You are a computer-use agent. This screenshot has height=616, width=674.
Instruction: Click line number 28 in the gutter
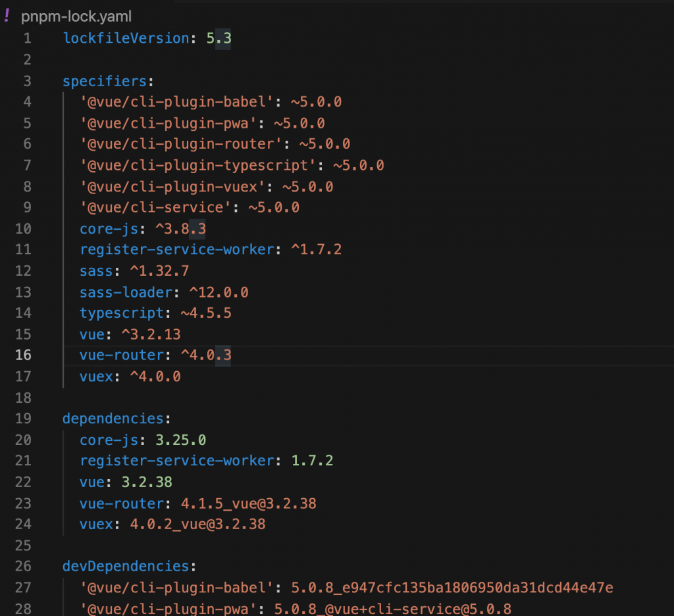point(23,609)
